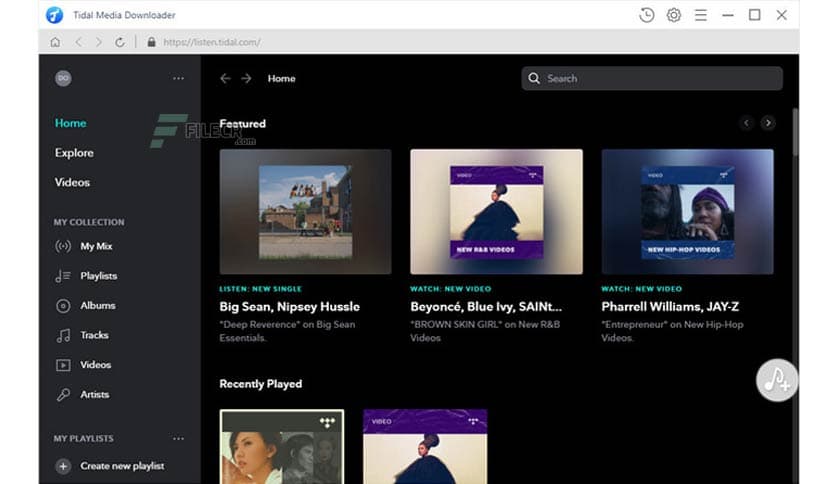Reload the page with refresh icon

point(120,42)
